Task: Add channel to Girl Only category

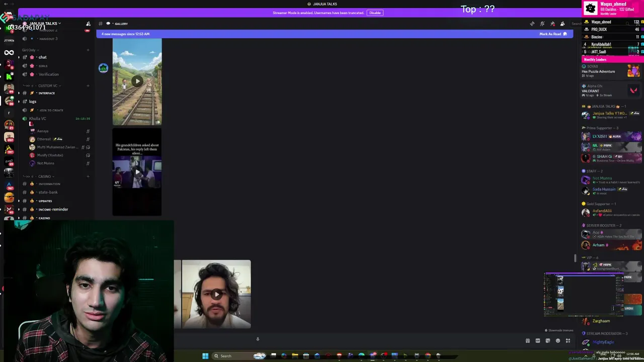Action: 88,50
